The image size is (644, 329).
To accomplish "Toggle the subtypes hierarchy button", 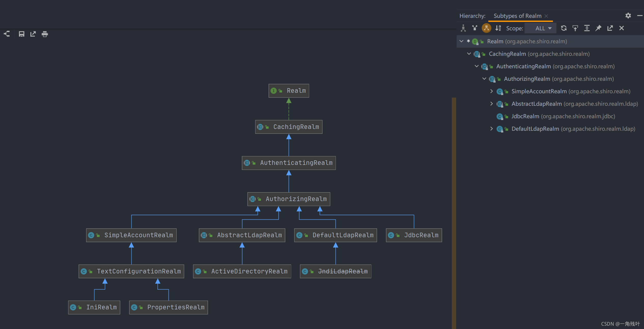I will [x=486, y=28].
